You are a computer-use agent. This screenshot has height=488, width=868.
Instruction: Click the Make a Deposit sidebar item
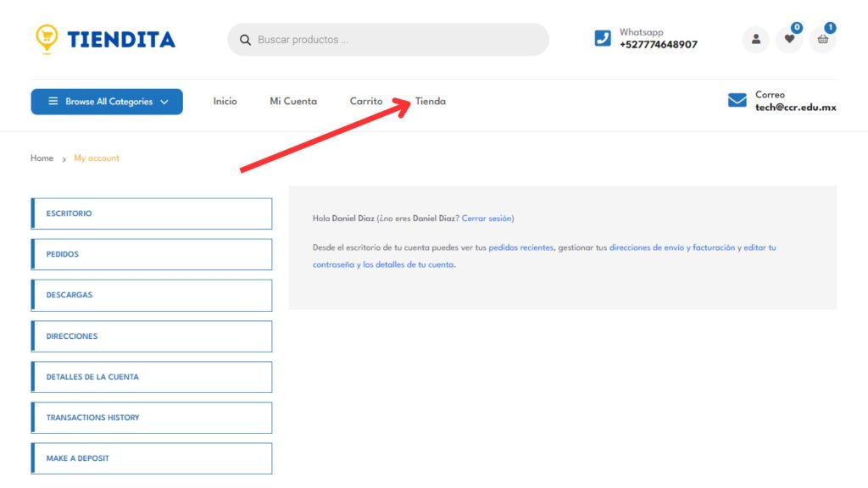152,458
